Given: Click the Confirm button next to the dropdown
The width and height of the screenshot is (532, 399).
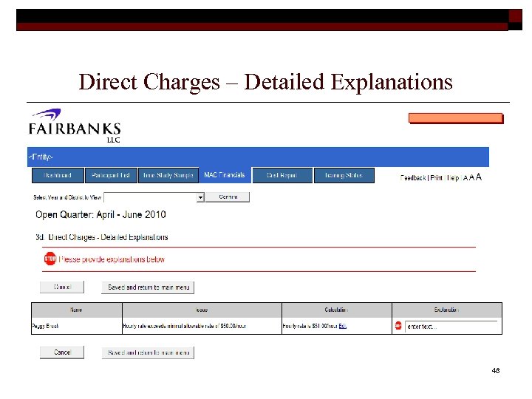Looking at the screenshot, I should (x=228, y=197).
